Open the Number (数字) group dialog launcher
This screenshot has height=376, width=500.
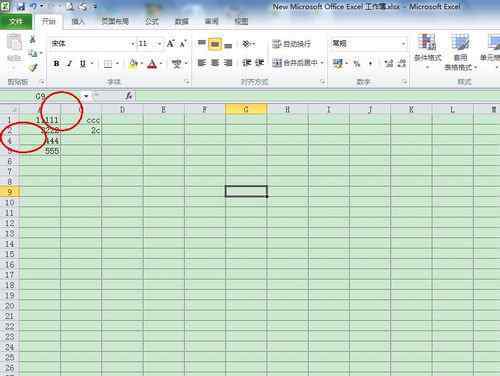click(x=404, y=82)
